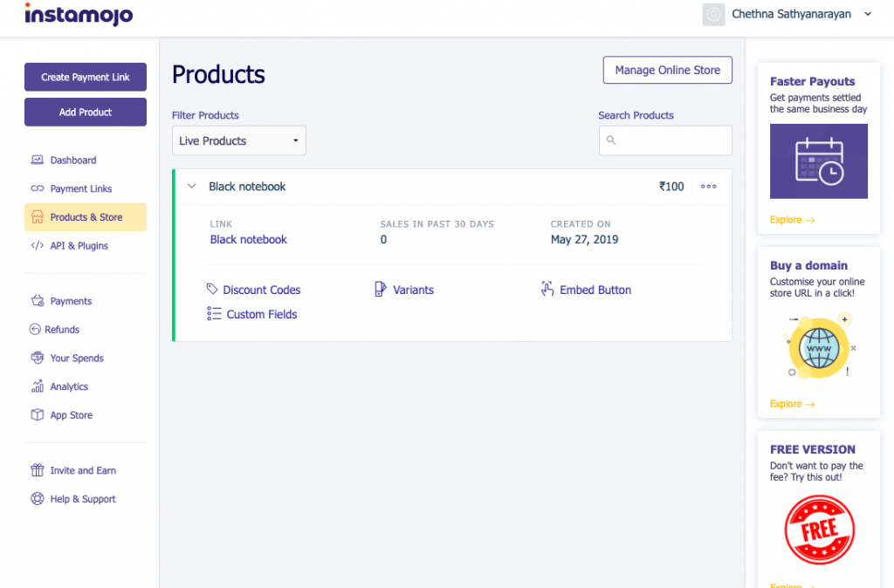Click the Dashboard icon in sidebar
The image size is (894, 588).
pos(37,161)
